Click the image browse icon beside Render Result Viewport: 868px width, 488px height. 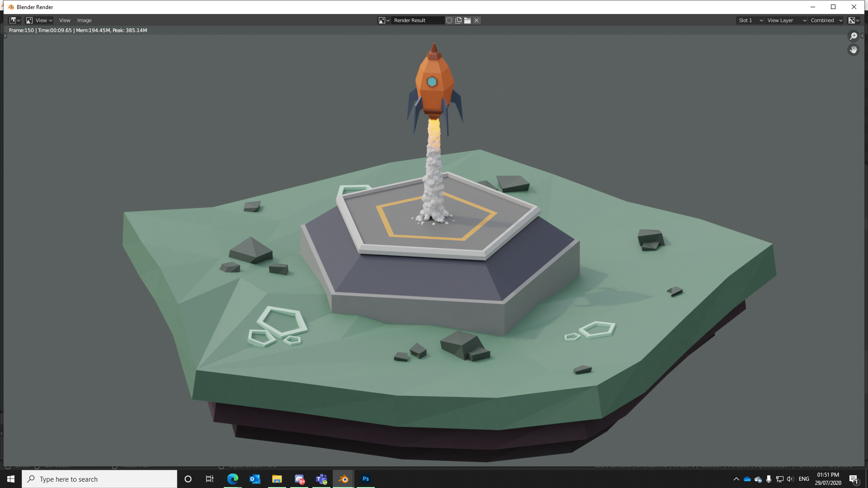pos(382,20)
